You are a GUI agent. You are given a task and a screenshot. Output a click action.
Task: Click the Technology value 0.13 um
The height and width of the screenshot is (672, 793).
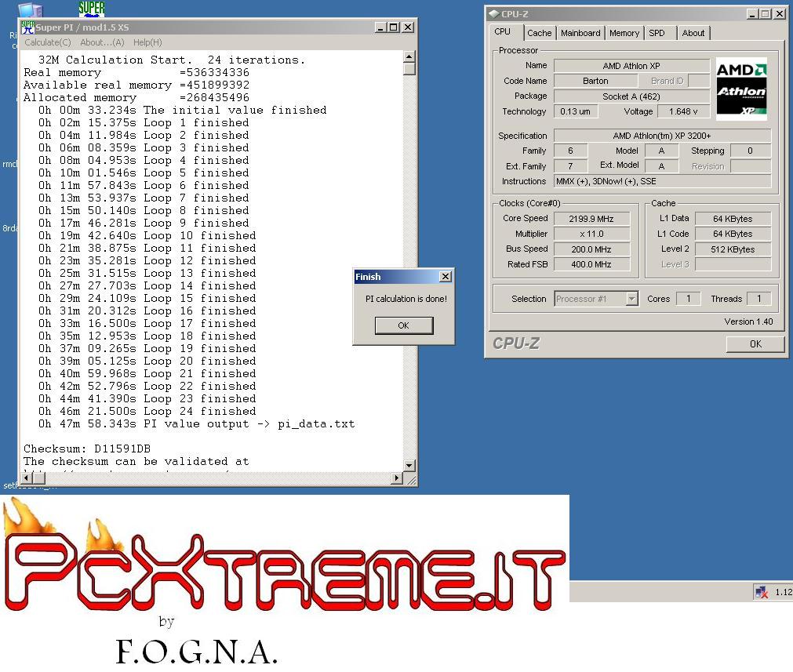[x=576, y=112]
